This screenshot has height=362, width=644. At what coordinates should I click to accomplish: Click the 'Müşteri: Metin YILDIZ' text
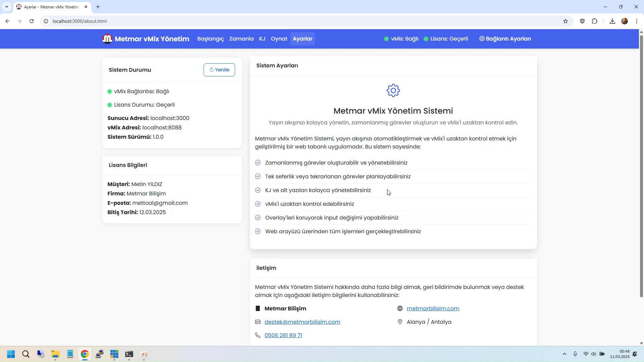point(135,184)
